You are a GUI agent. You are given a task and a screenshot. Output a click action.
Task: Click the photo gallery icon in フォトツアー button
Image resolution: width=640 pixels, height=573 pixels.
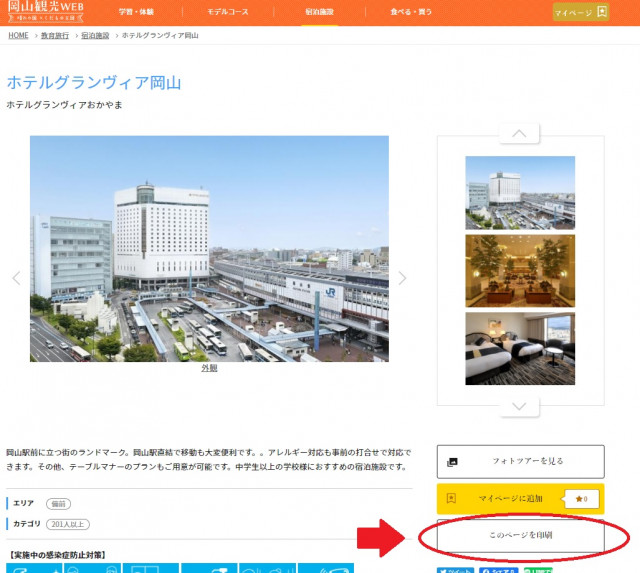click(x=452, y=462)
